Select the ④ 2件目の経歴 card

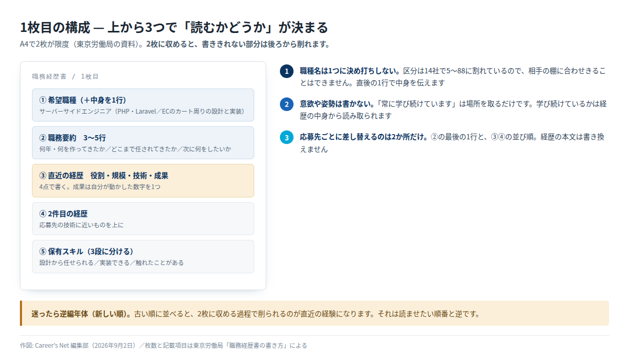[x=143, y=218]
